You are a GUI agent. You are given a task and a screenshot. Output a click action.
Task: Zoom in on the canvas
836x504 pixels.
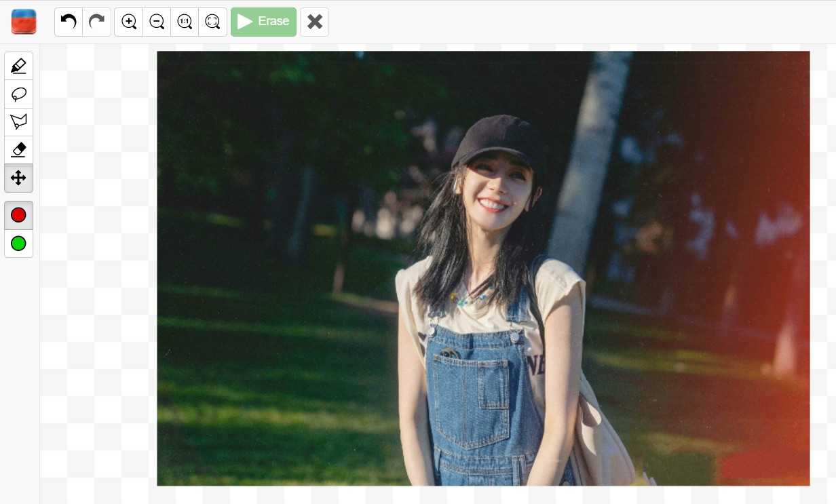tap(129, 22)
